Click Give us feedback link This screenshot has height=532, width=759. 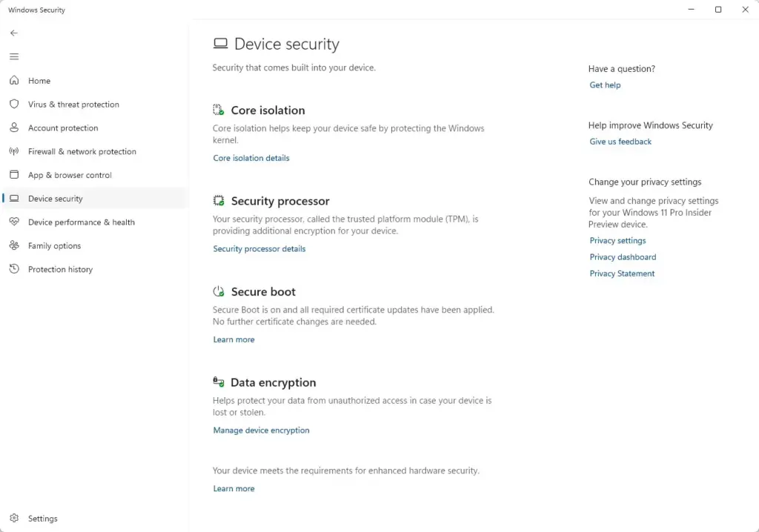[x=620, y=142]
